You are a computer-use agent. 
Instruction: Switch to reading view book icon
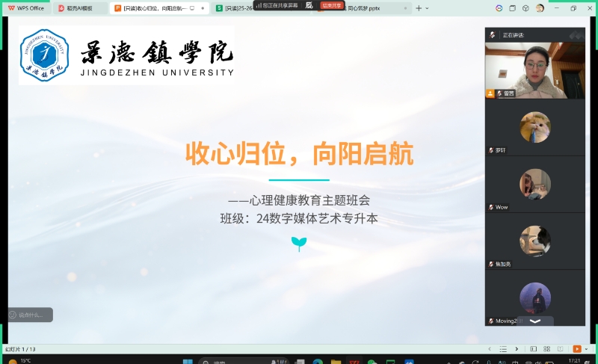(x=558, y=349)
